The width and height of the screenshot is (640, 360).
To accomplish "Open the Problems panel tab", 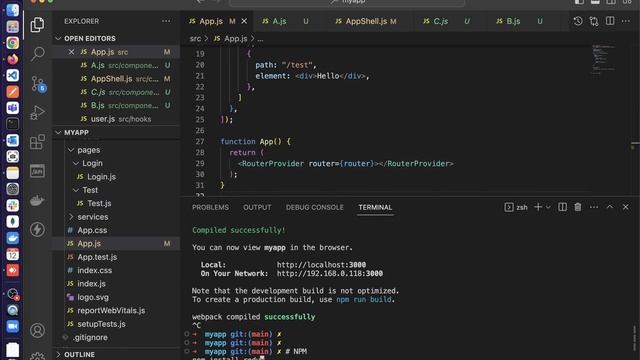I will click(x=210, y=207).
